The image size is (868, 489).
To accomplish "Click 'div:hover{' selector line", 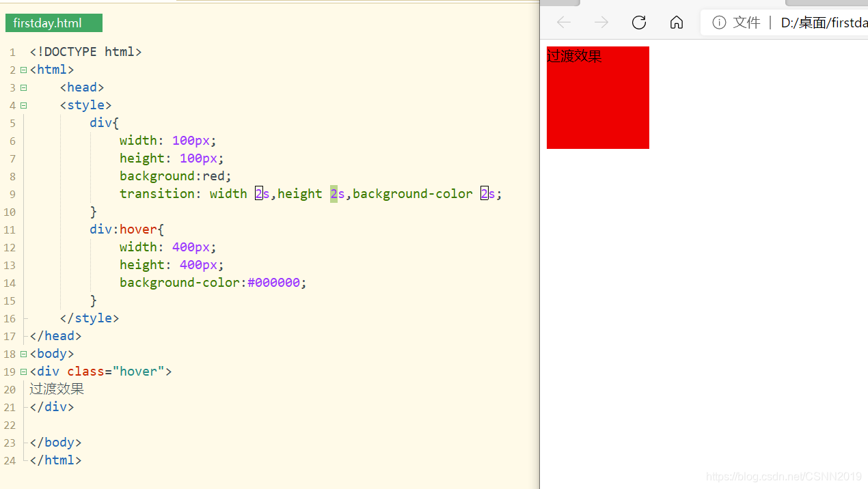I will click(126, 229).
